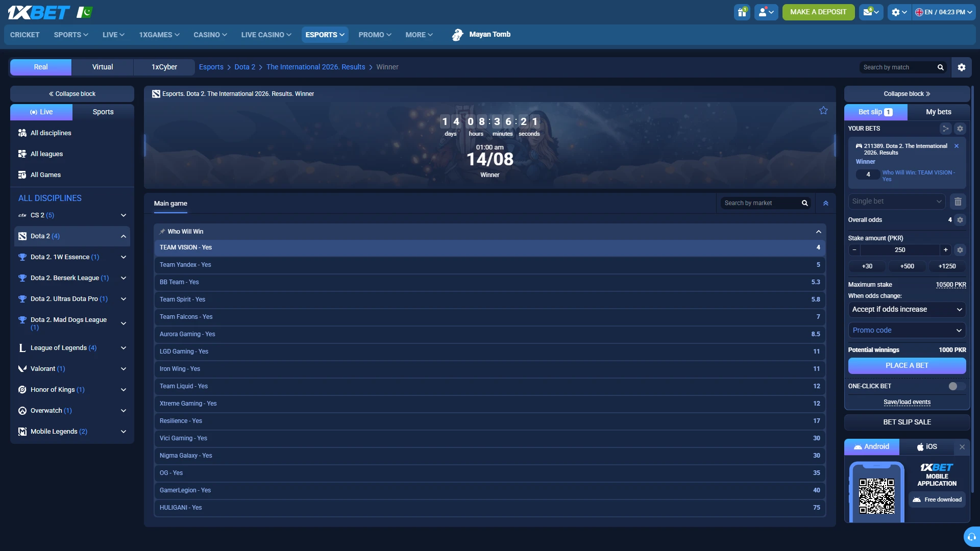Pin the Who Will Win market
Viewport: 980px width, 551px height.
tap(162, 232)
